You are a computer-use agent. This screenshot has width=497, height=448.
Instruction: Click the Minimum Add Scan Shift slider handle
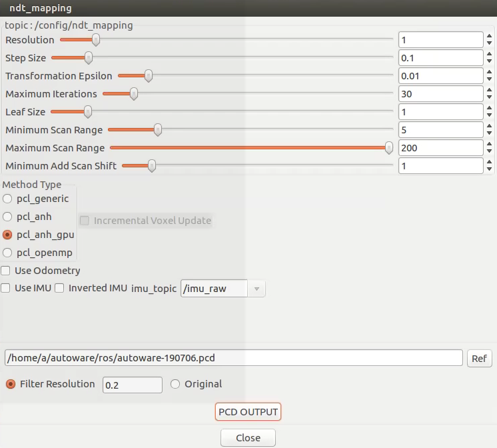[x=152, y=165]
